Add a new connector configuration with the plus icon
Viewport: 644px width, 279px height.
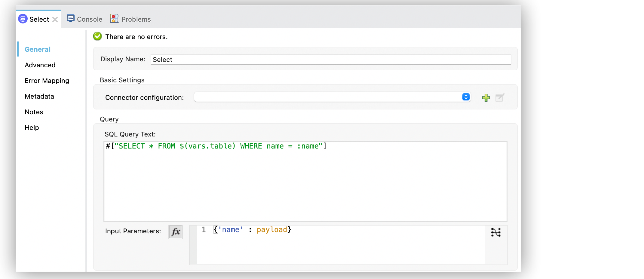486,97
